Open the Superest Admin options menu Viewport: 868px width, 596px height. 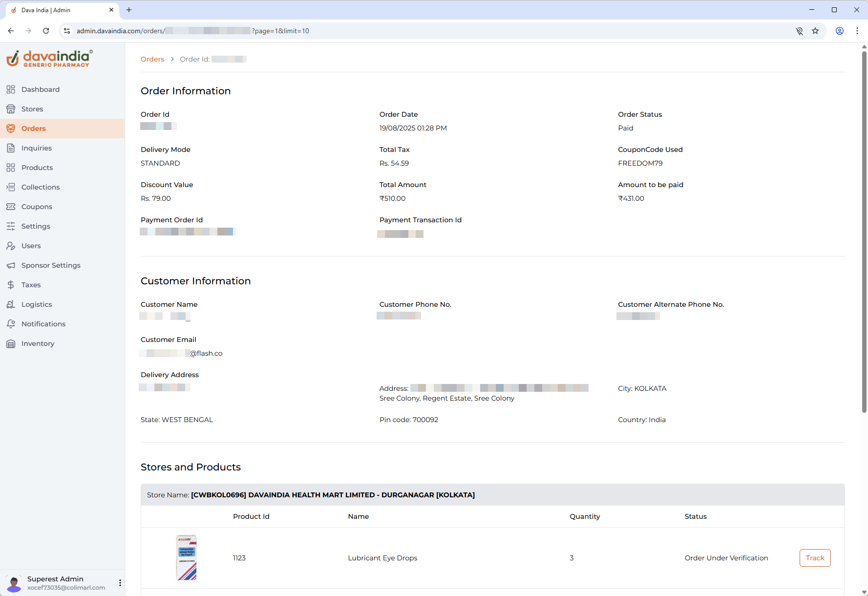pyautogui.click(x=120, y=583)
